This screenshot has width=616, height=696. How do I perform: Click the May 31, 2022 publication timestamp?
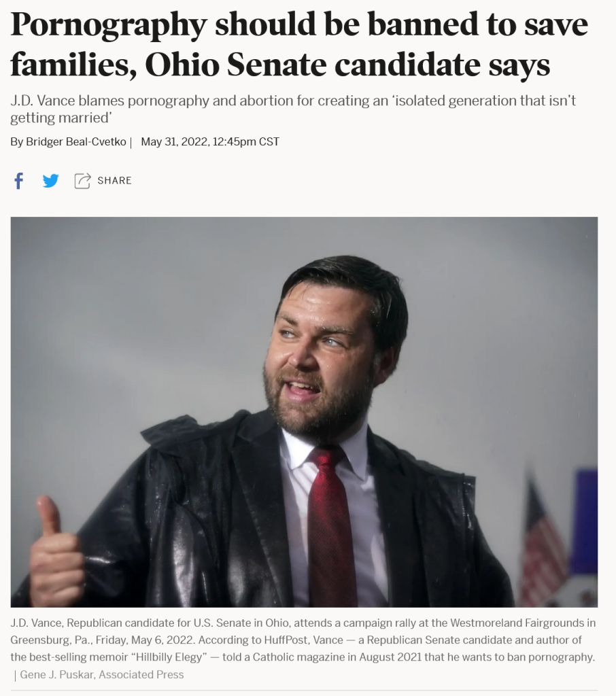[210, 141]
